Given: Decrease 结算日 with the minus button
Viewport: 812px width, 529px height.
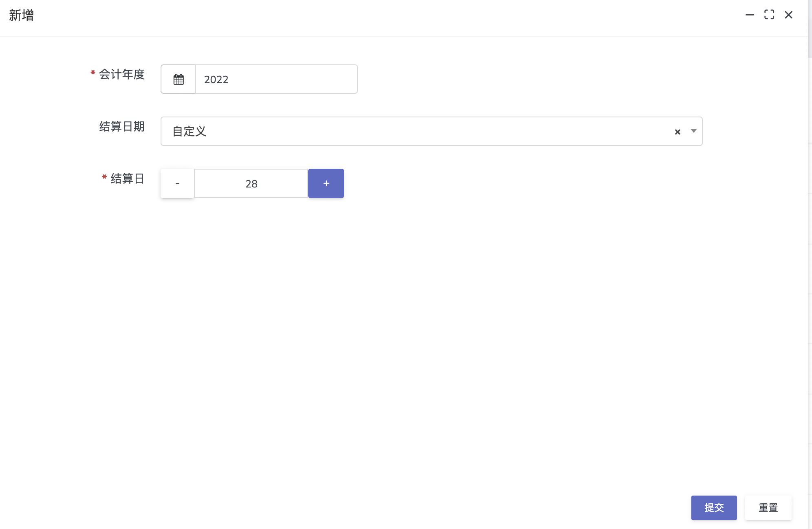Looking at the screenshot, I should click(177, 183).
